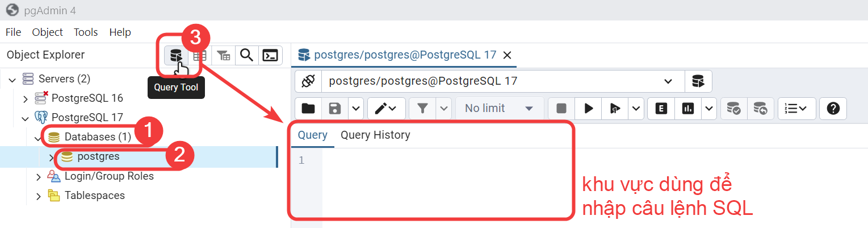Click the Open File folder icon
Screen dimensions: 868x228
[x=308, y=108]
